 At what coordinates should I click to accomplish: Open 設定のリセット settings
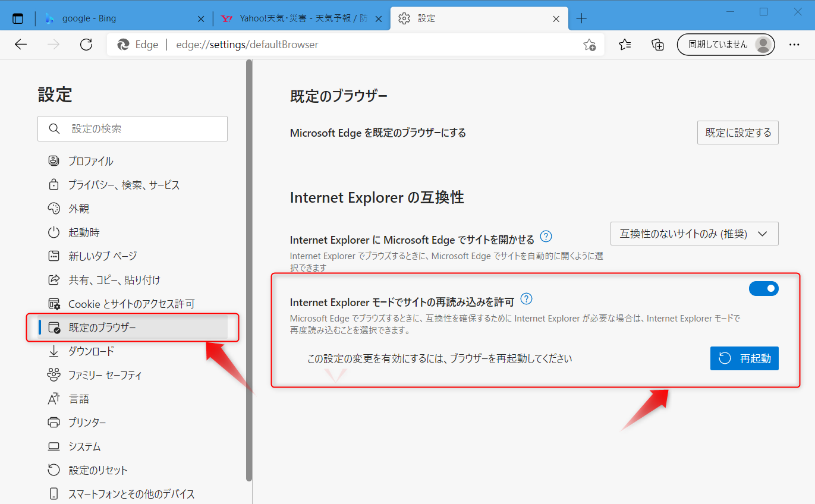[x=133, y=470]
